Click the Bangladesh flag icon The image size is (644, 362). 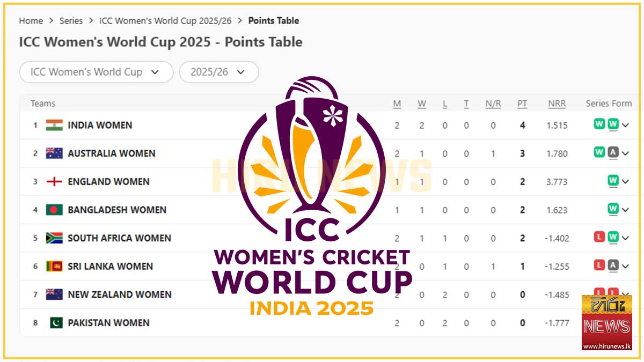(x=54, y=210)
